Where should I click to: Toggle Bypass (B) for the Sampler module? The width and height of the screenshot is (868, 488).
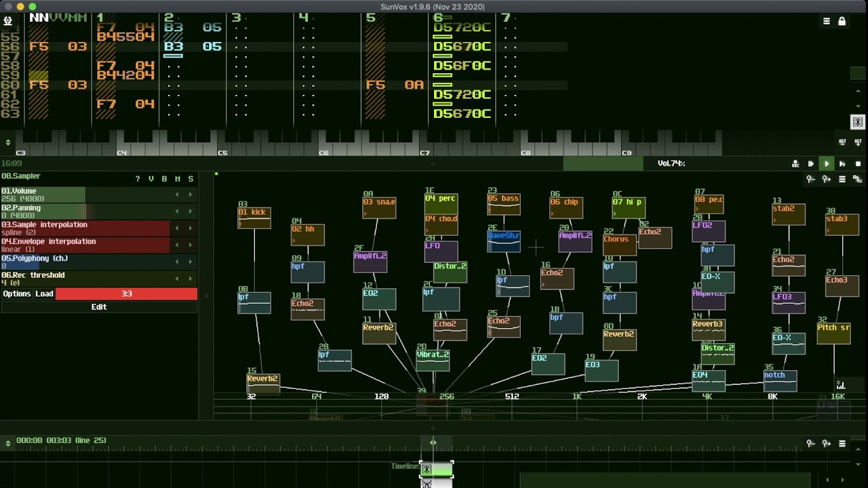coord(164,179)
